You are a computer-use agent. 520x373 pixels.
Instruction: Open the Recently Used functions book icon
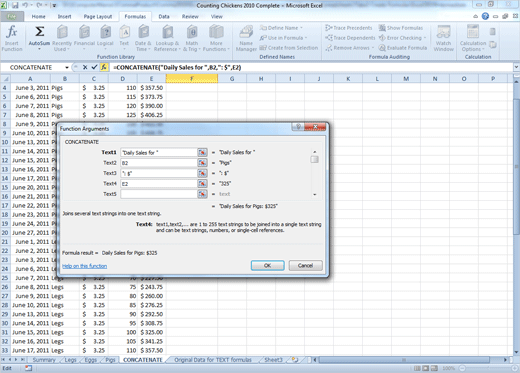(x=62, y=32)
